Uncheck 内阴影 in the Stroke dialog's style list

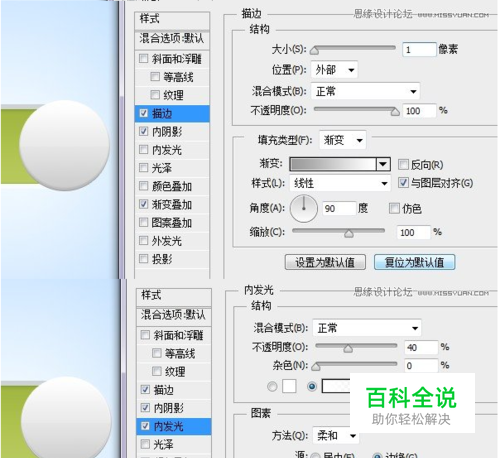coord(144,132)
